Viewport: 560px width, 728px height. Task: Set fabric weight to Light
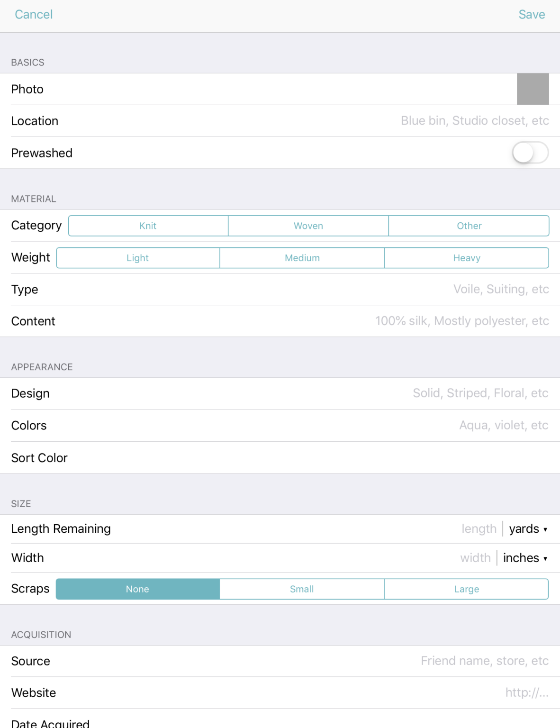(138, 258)
